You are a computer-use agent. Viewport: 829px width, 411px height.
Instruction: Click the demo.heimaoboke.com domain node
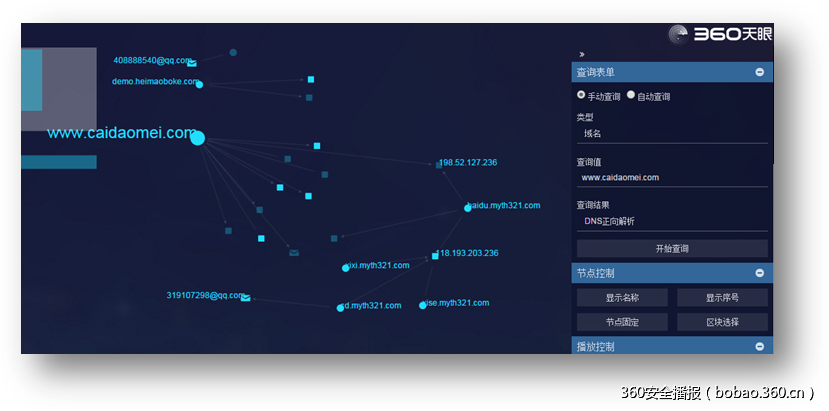click(x=199, y=84)
